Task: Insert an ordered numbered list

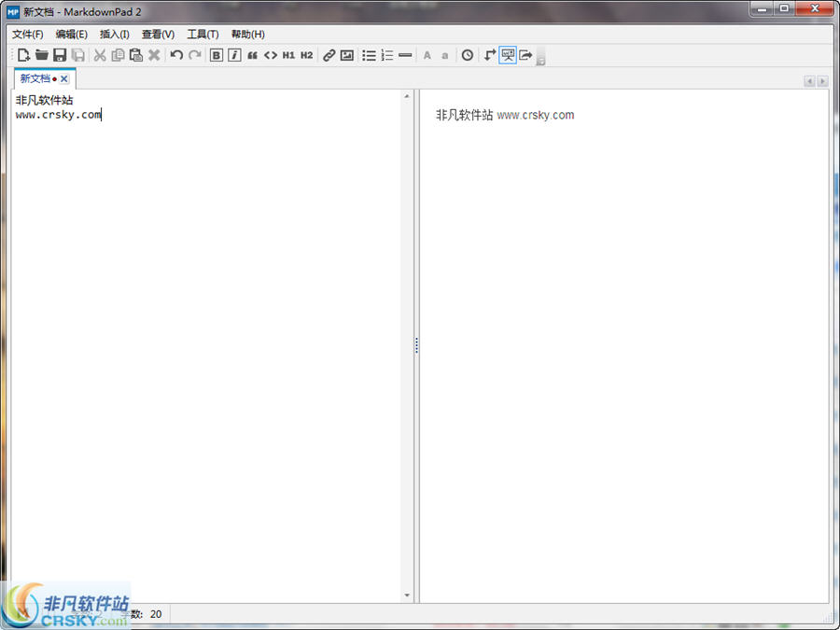Action: pos(387,55)
